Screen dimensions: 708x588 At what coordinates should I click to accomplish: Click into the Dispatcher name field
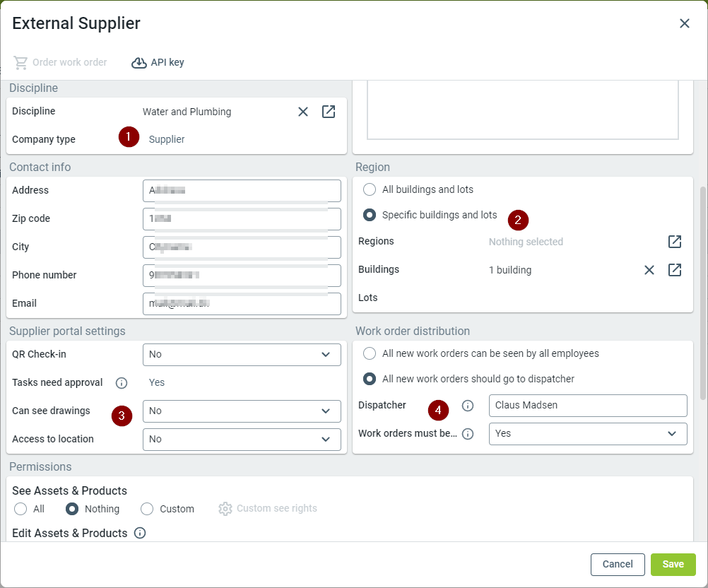(587, 406)
